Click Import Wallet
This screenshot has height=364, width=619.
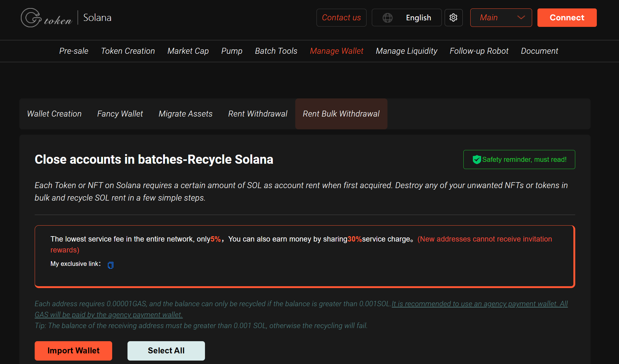(73, 351)
